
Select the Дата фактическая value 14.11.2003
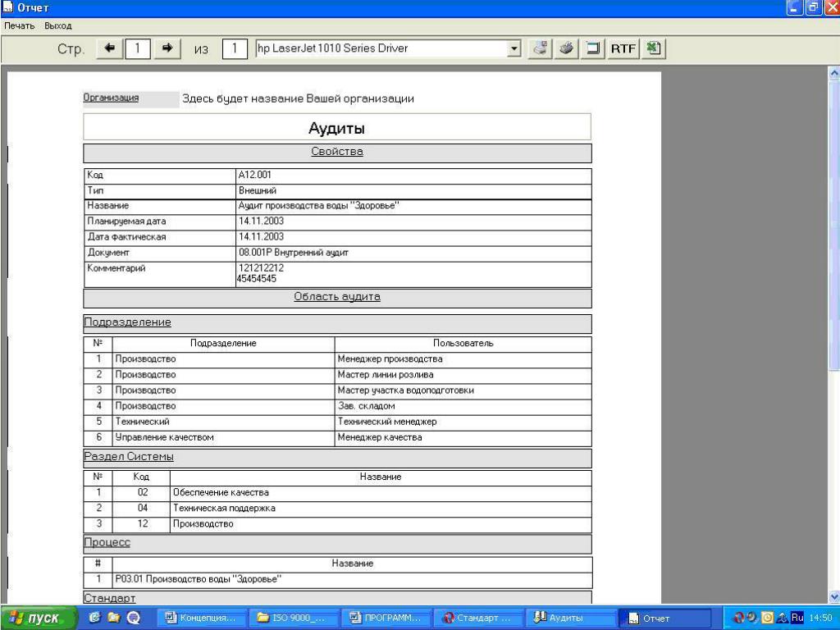[261, 236]
